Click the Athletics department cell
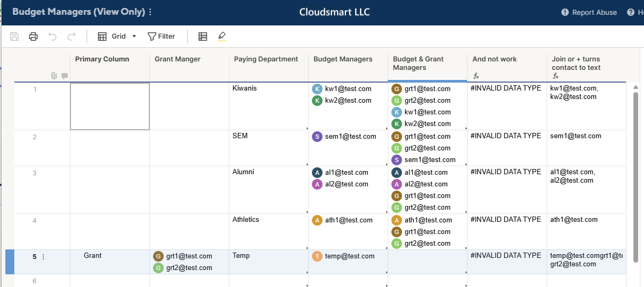This screenshot has width=644, height=287. pos(269,231)
